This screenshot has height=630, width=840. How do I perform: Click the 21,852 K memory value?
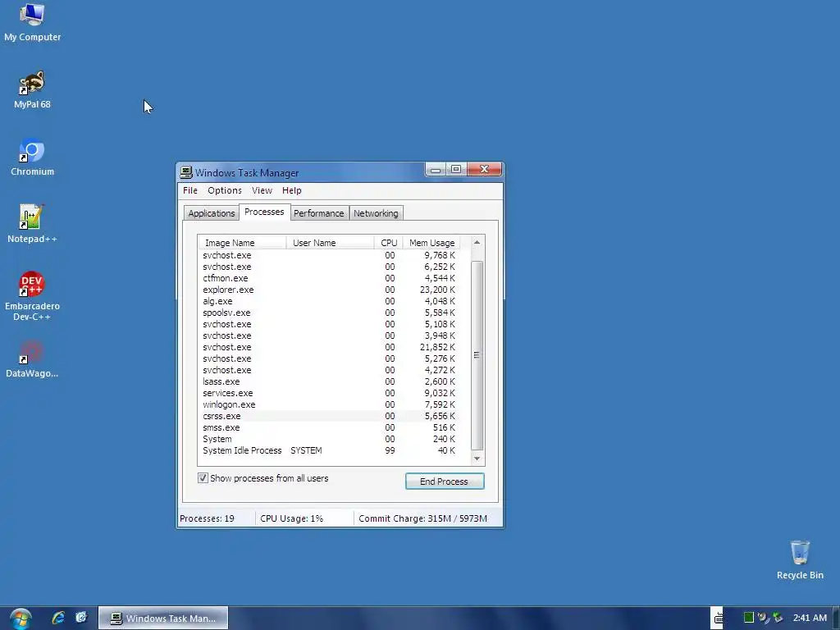point(438,347)
